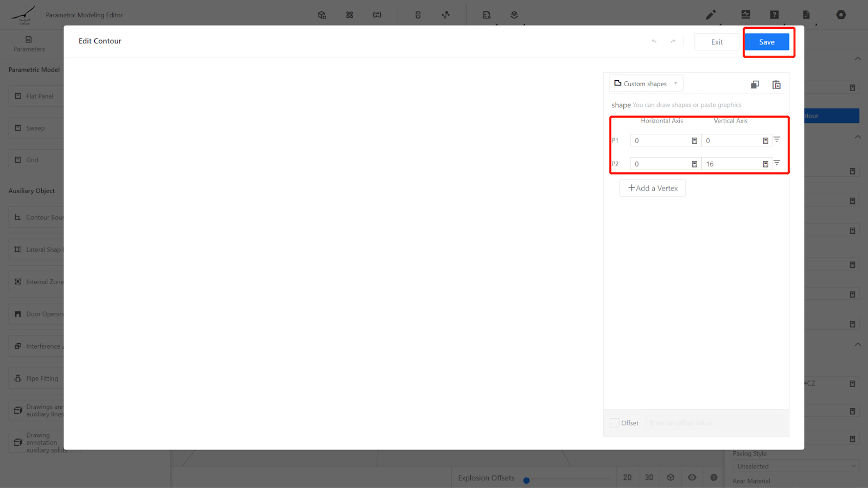
Task: Click the activity monitor icon in editor header
Action: 746,15
